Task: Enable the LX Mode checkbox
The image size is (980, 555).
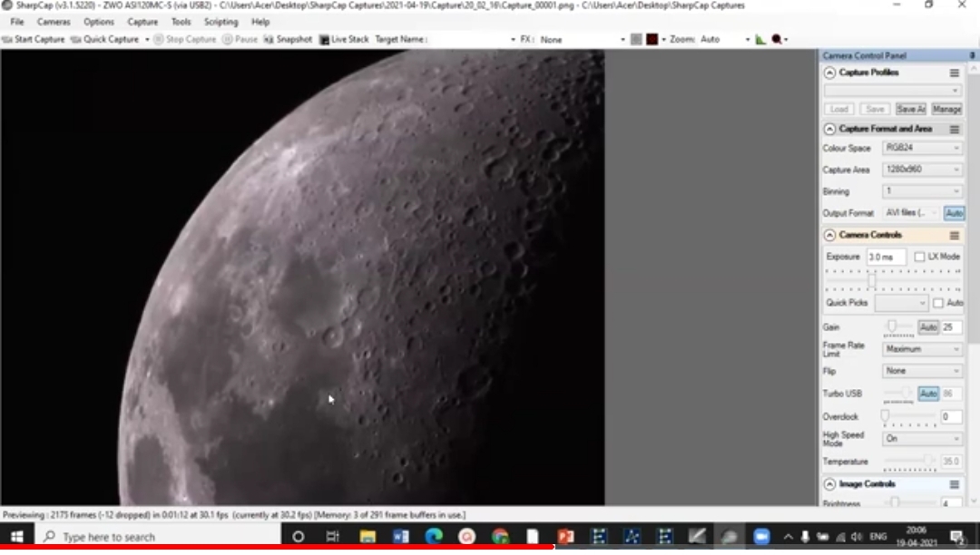Action: coord(919,258)
